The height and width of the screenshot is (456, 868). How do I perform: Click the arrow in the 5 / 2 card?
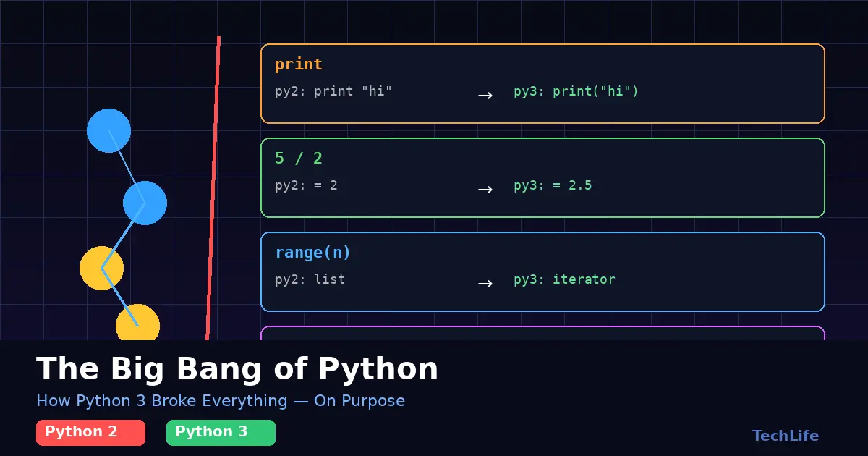(485, 189)
